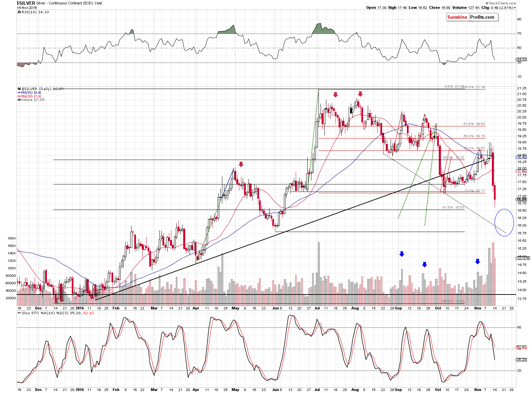Click the 50.0%: 19.15 Fibonacci label
This screenshot has height=393, width=532.
click(474, 136)
